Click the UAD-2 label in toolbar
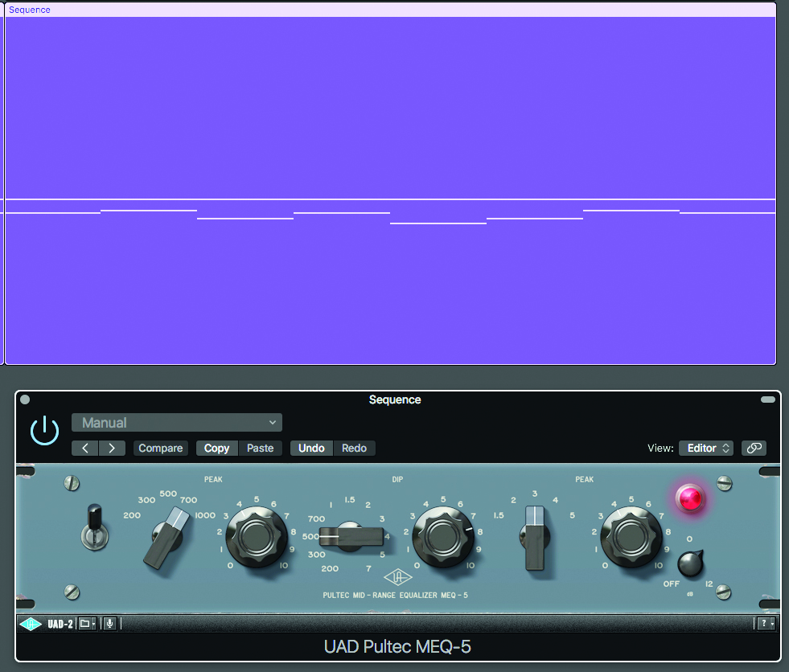Screen dimensions: 789x672 [x=60, y=625]
